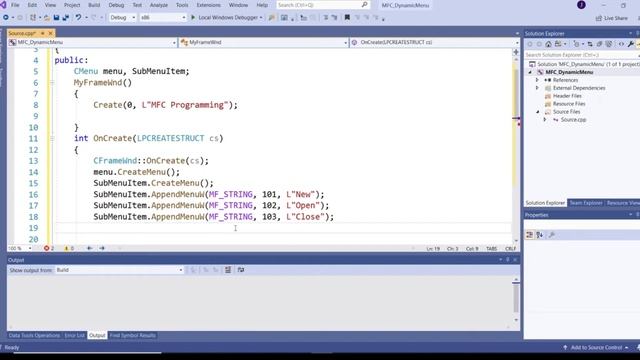Navigate backward arrow in editor status
640x360 pixels.
pos(89,248)
